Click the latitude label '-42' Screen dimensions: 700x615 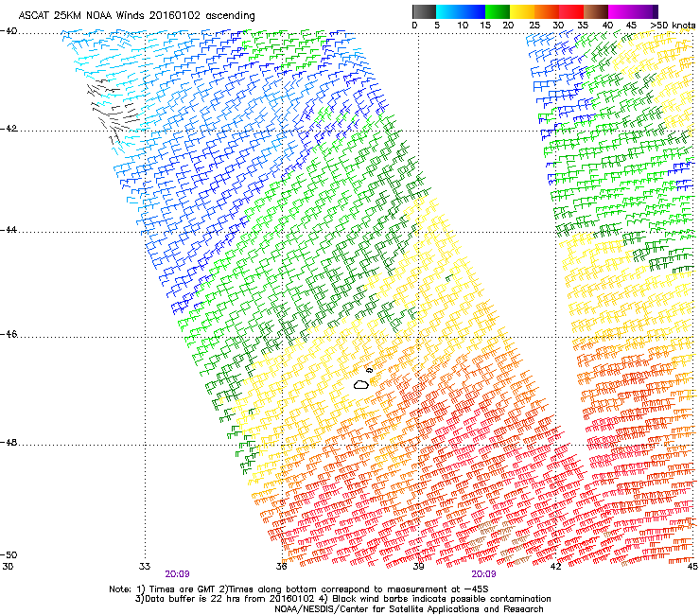click(9, 129)
